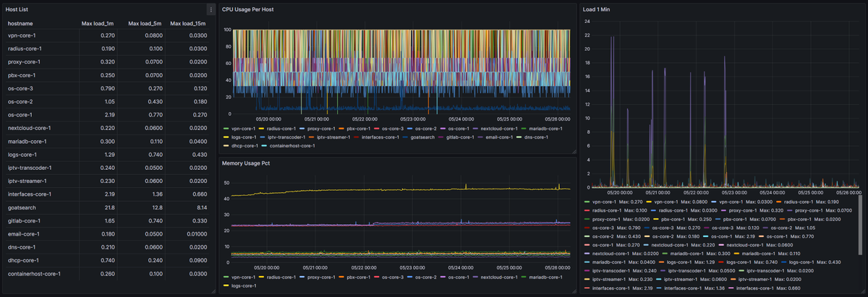Sort table by Max load_5m column
868x297 pixels.
[x=143, y=24]
